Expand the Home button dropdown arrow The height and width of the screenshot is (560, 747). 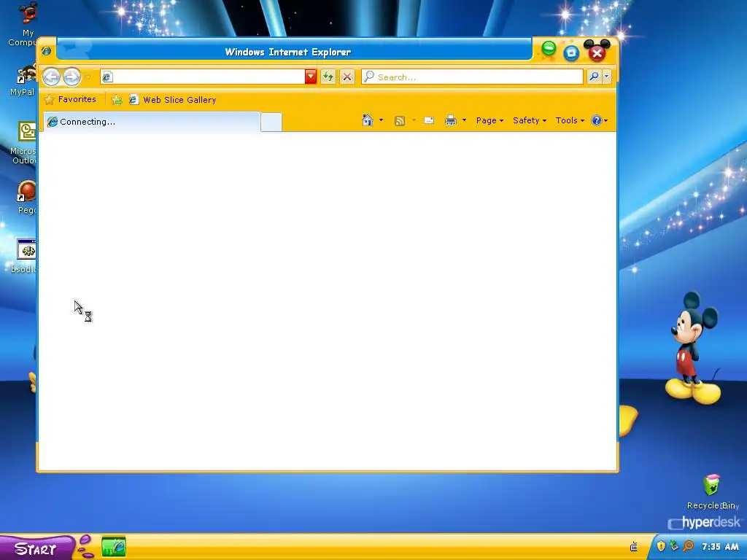[x=381, y=120]
